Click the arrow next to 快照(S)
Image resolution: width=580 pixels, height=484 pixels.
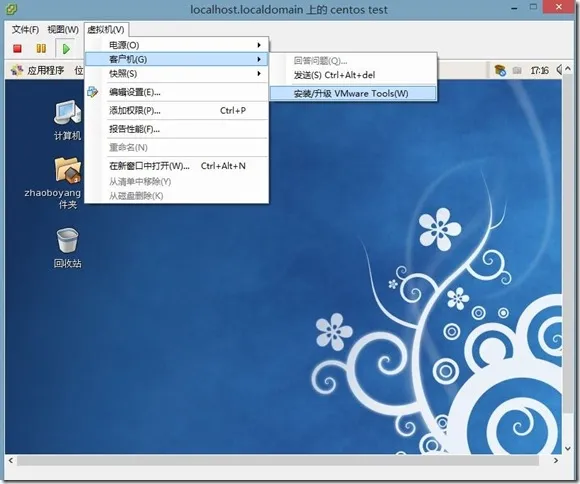(x=259, y=74)
